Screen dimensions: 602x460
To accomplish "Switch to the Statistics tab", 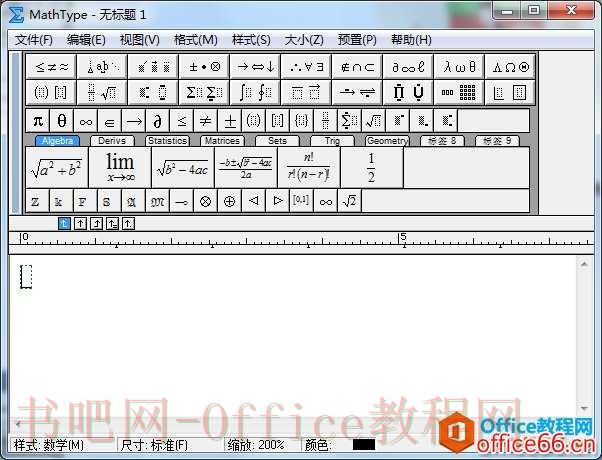I will coord(167,141).
